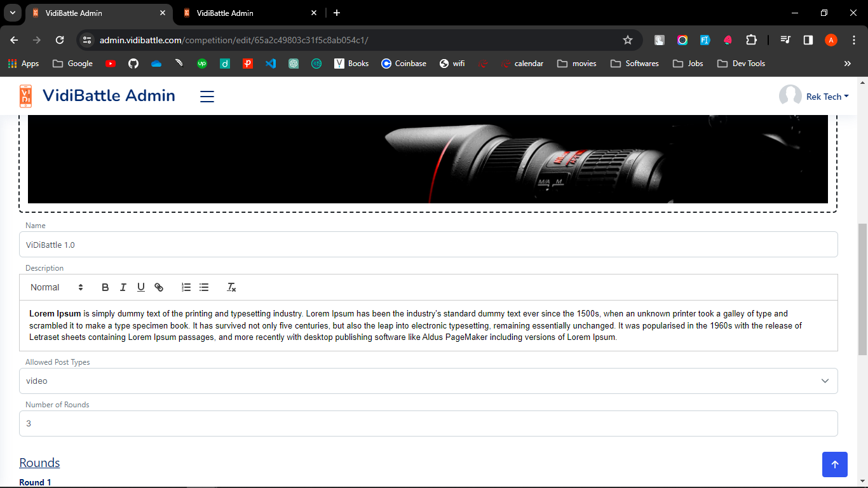Open the Extensions puzzle icon
This screenshot has width=868, height=488.
click(x=751, y=40)
